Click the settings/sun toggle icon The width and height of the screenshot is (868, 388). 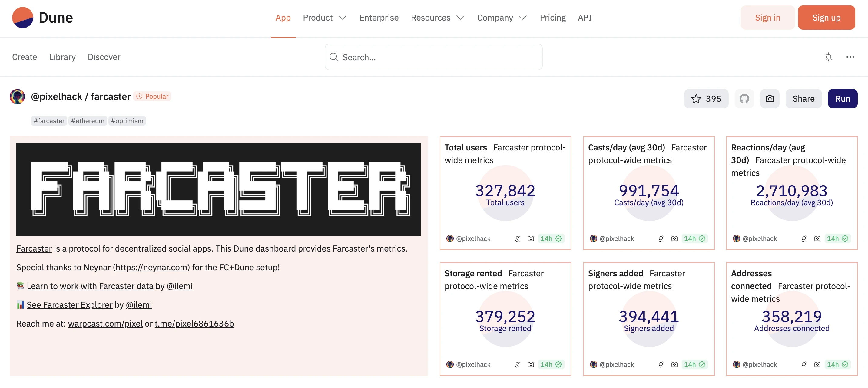coord(828,57)
